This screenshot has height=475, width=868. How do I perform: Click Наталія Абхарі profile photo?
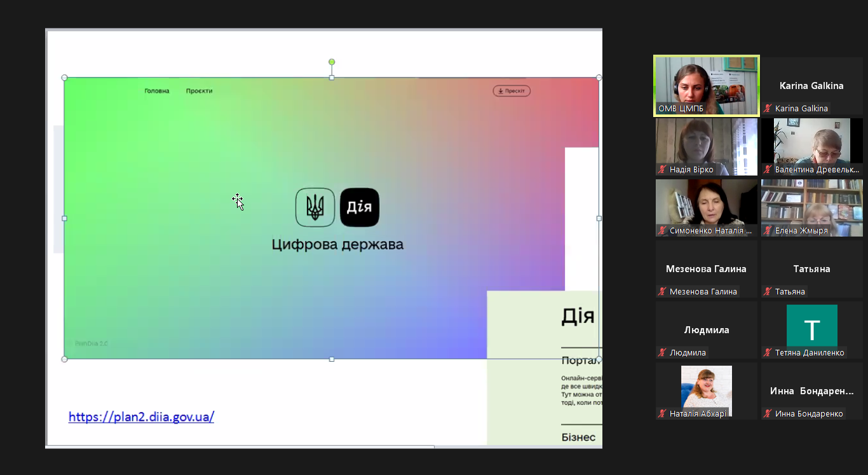(707, 390)
